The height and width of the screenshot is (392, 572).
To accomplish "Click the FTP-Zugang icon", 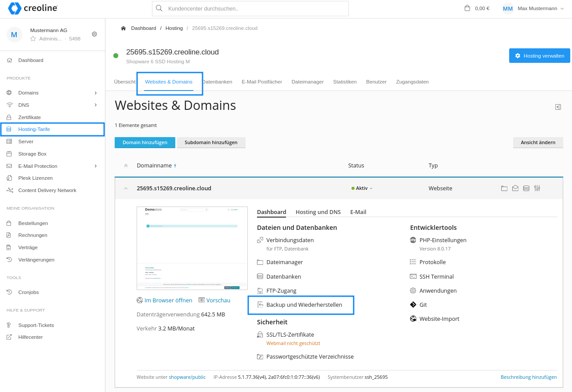I will (260, 290).
